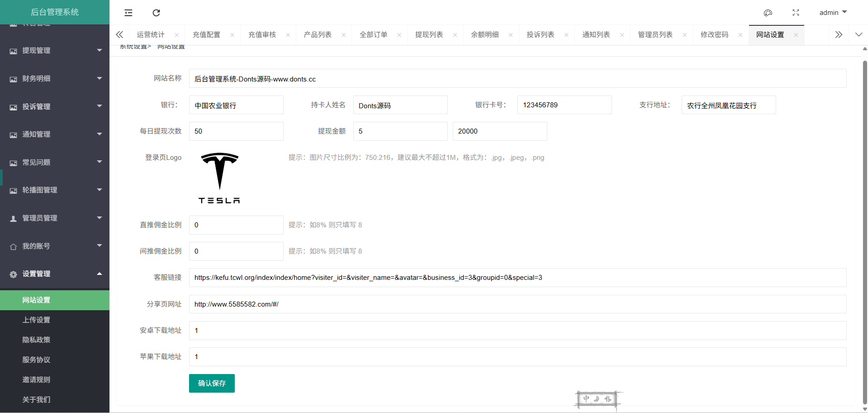Expand the 提现管理 sidebar menu
868x413 pixels.
[55, 51]
